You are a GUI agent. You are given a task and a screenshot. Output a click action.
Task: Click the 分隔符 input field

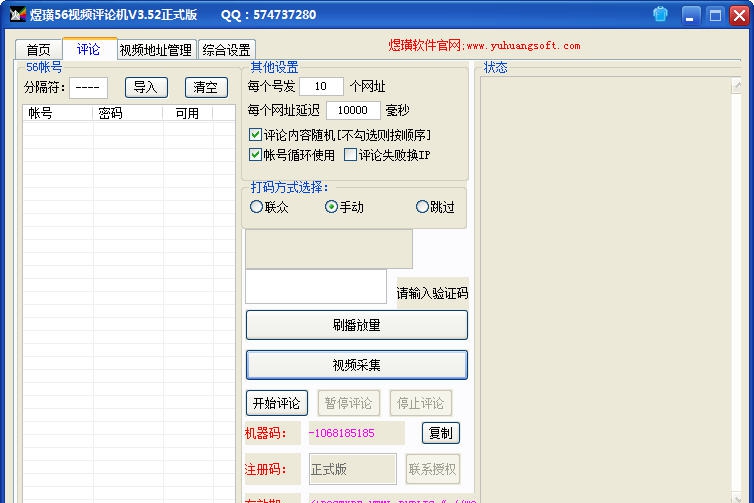[x=88, y=88]
